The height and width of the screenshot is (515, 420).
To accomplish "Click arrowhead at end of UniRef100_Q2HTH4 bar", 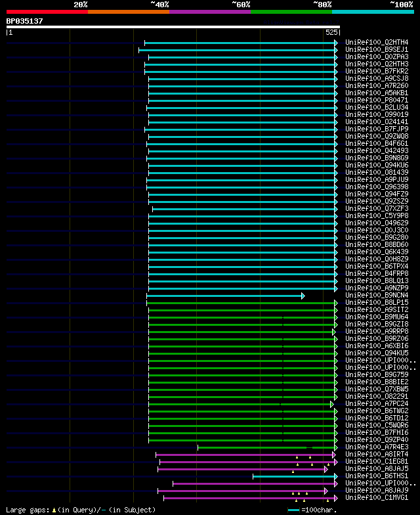I will tap(336, 43).
